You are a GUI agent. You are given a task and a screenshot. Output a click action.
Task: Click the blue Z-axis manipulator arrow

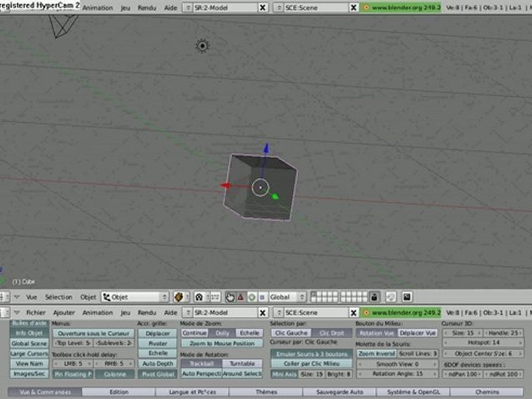[266, 149]
